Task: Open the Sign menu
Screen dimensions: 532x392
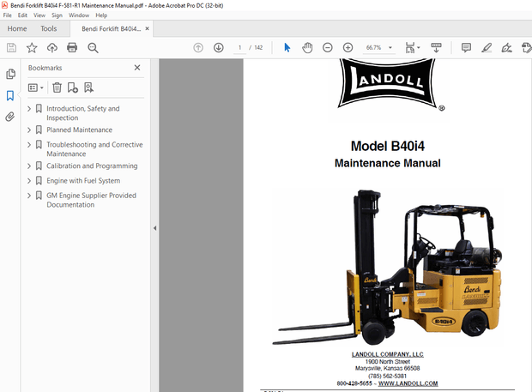Action: pos(57,15)
